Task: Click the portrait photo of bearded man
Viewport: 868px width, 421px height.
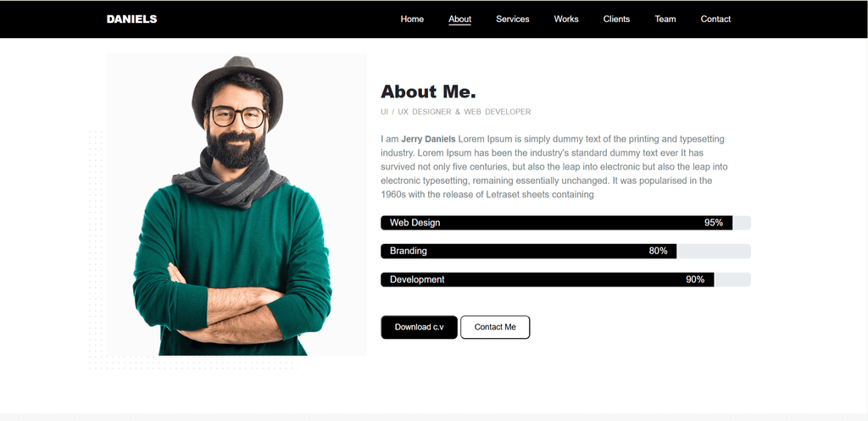Action: [236, 204]
